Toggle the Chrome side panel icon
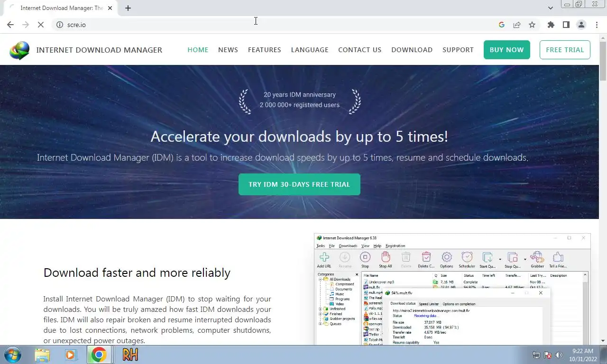 (566, 25)
